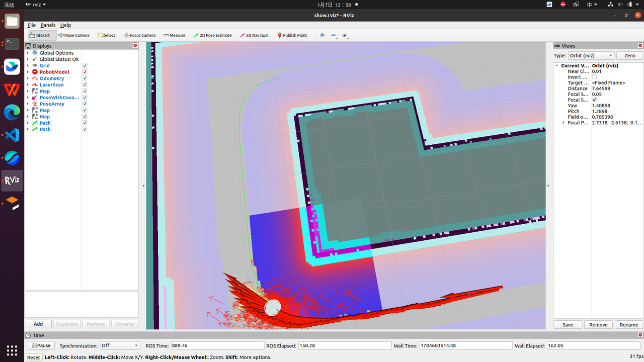The width and height of the screenshot is (644, 362).
Task: Click the RViz icon in the dock
Action: pyautogui.click(x=12, y=180)
